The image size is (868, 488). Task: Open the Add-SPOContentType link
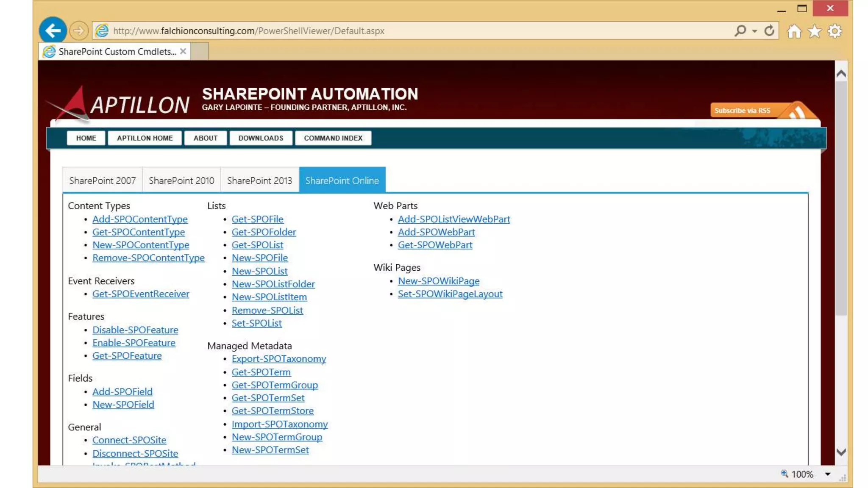[140, 219]
